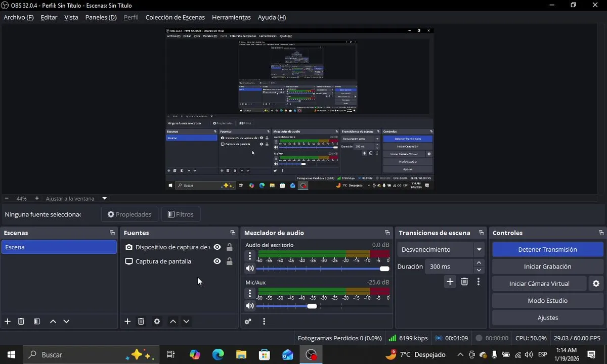Open the Archivo menu
This screenshot has height=364, width=607.
(x=19, y=17)
